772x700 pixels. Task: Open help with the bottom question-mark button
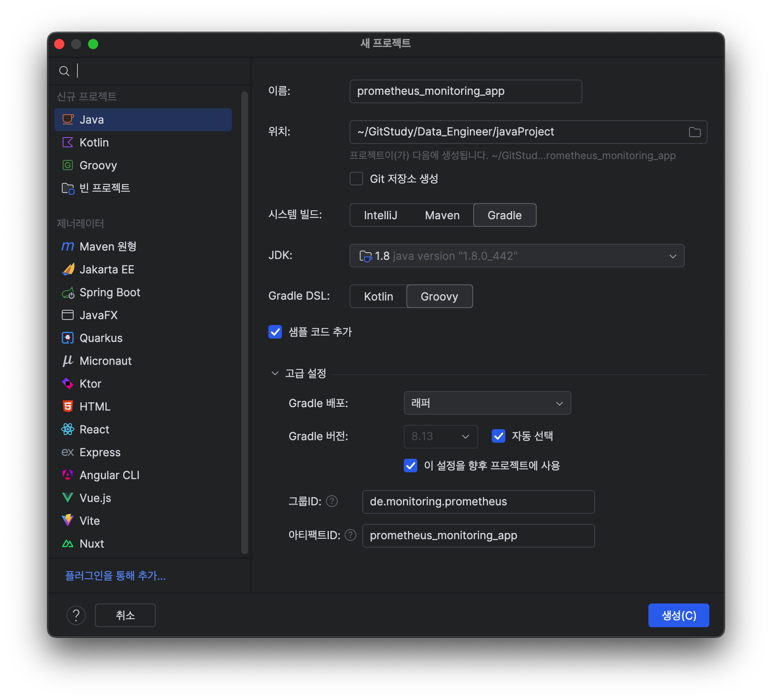click(x=76, y=615)
